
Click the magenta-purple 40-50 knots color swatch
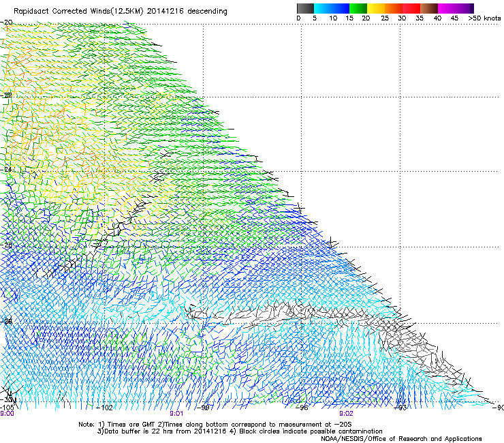click(x=456, y=8)
